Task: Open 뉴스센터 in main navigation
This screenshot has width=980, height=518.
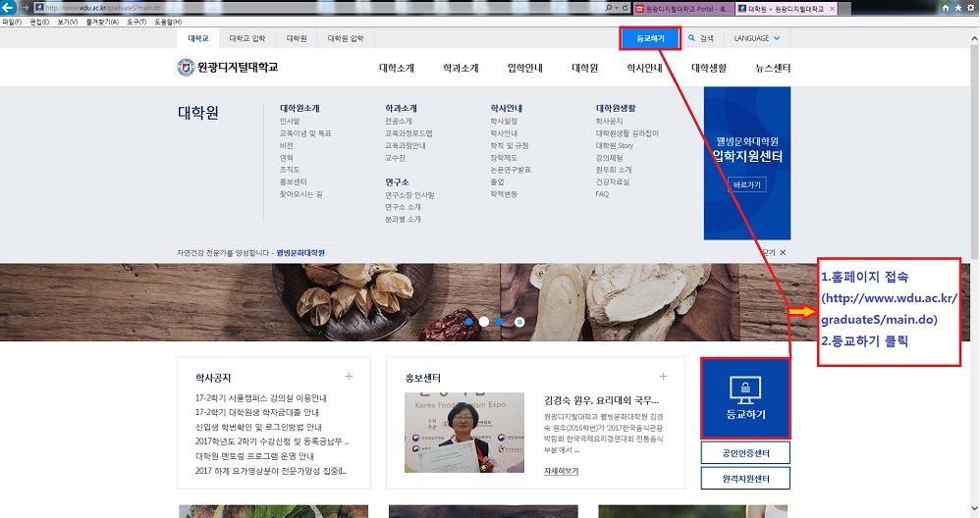Action: pos(773,68)
